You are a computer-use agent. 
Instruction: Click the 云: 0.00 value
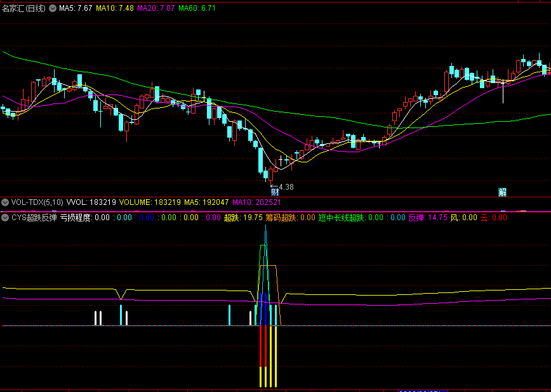point(494,218)
